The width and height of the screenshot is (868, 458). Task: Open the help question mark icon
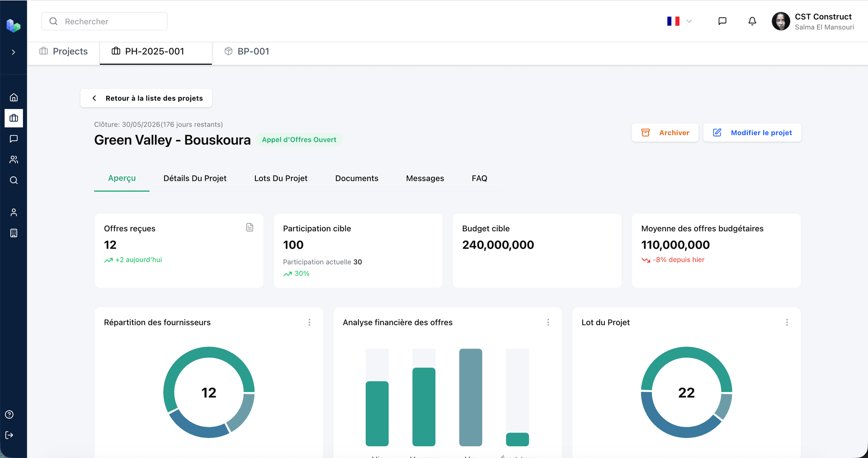tap(10, 414)
